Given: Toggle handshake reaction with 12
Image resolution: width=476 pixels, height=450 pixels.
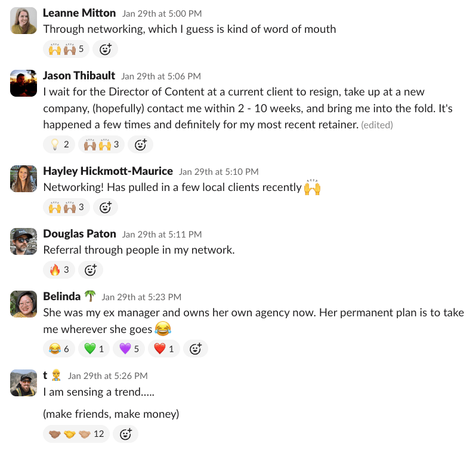Looking at the screenshot, I should point(76,434).
